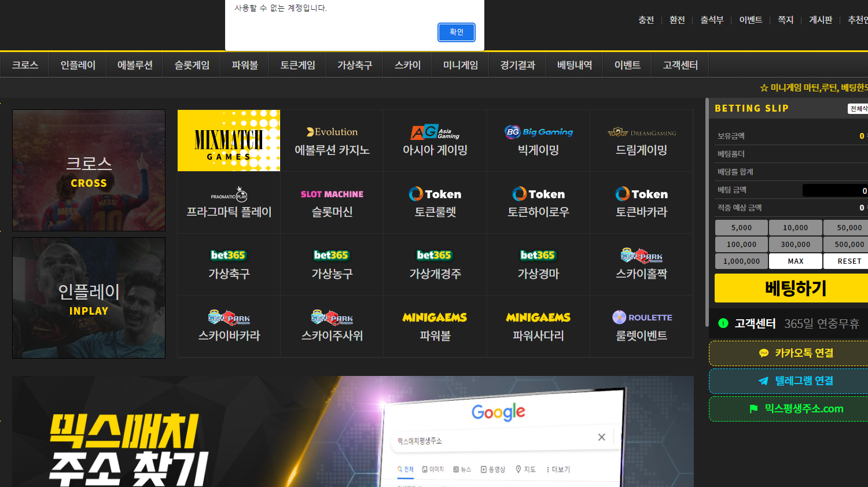This screenshot has height=487, width=868.
Task: Open the 슬롯게임 menu item
Action: coord(192,65)
